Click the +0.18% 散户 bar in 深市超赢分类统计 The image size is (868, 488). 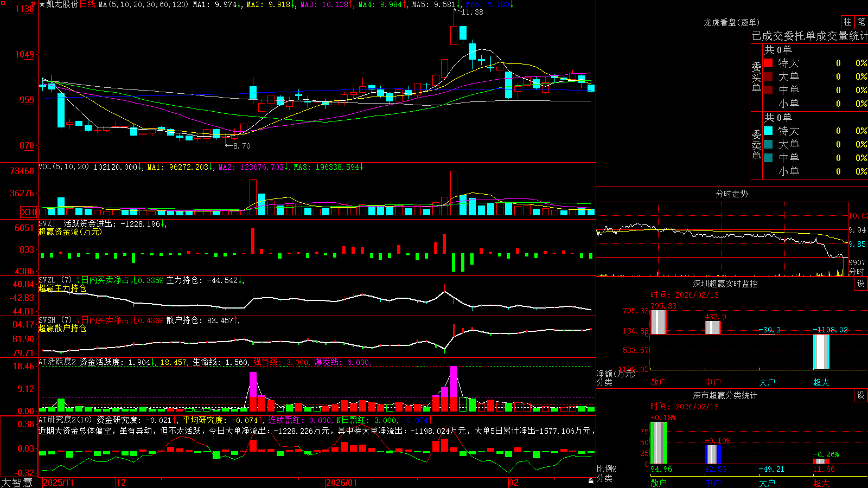pos(658,443)
